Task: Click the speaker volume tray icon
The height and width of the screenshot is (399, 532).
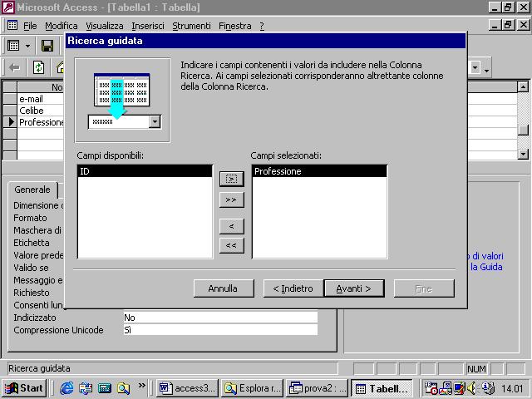Action: pyautogui.click(x=472, y=388)
